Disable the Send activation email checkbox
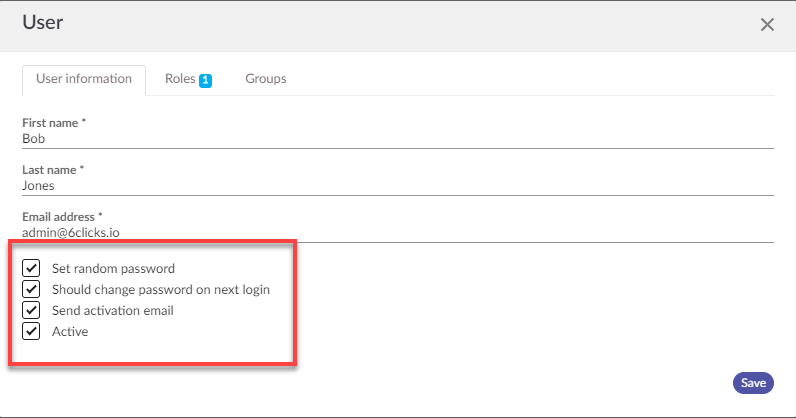This screenshot has height=418, width=796. [x=31, y=310]
